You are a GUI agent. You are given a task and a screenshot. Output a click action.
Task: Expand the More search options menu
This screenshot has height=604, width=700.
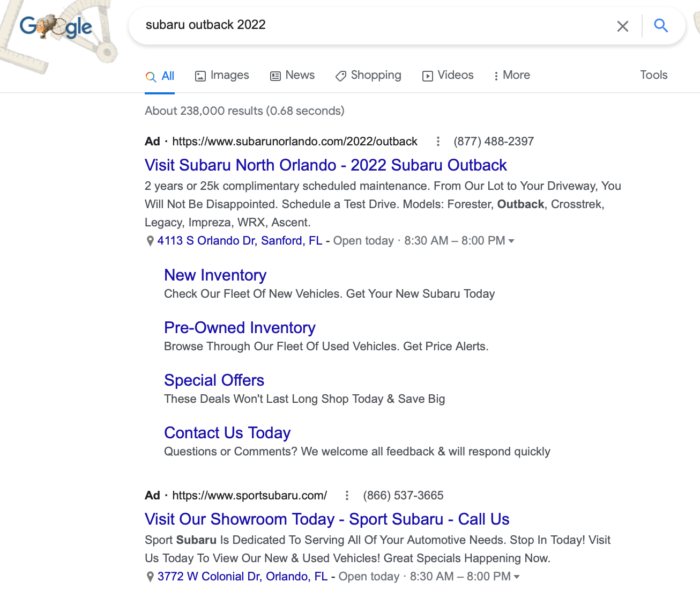[x=511, y=76]
